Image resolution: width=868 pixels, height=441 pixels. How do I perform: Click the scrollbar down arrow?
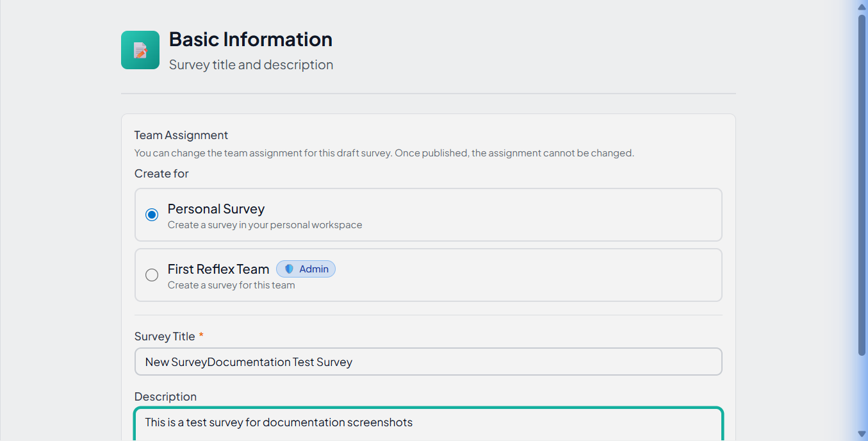coord(862,434)
